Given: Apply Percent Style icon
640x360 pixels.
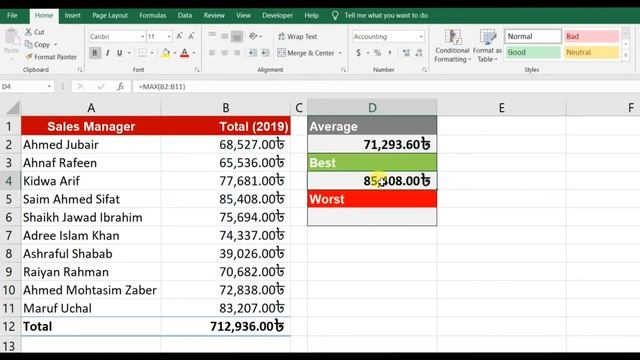Looking at the screenshot, I should [378, 53].
